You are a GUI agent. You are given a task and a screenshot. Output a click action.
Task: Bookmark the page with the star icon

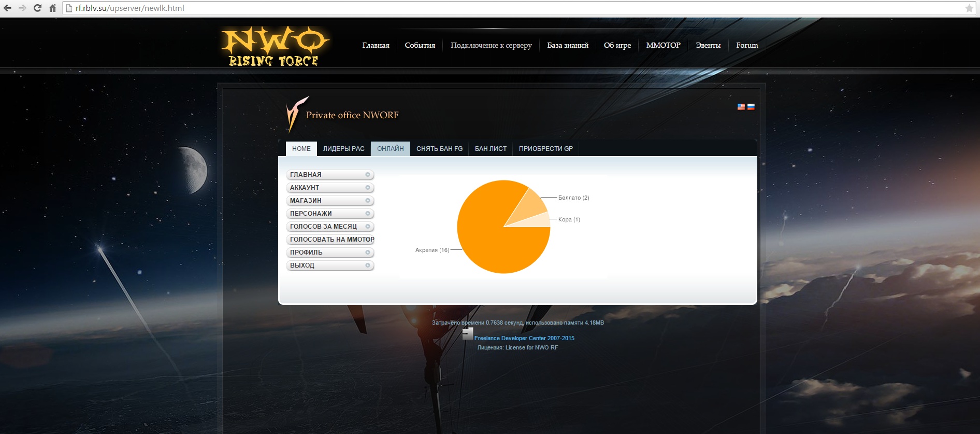pos(969,8)
